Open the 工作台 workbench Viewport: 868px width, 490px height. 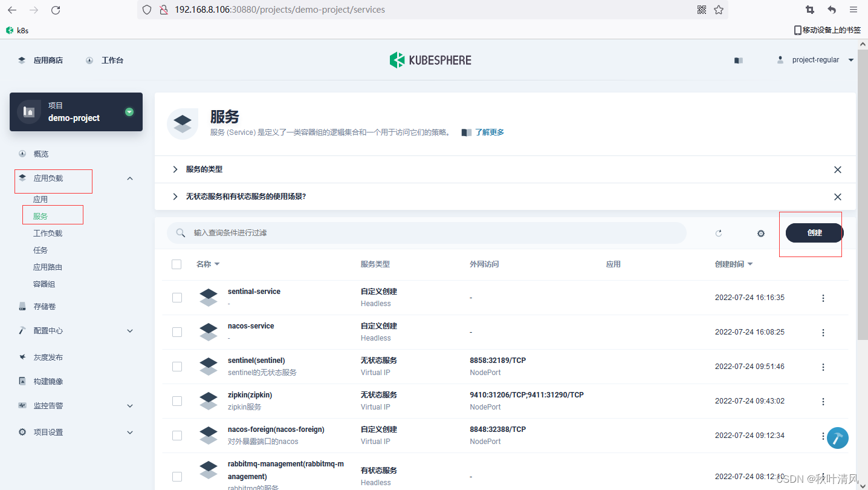point(105,60)
